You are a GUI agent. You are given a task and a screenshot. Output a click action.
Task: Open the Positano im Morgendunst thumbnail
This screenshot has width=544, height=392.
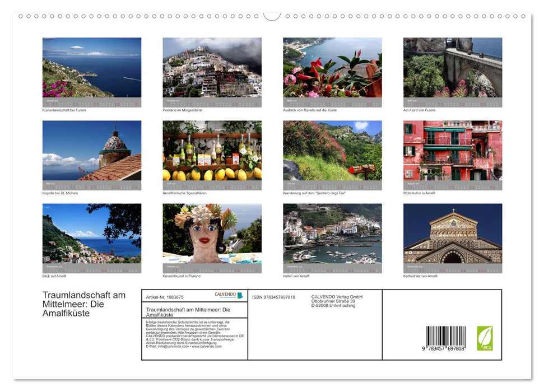(x=212, y=67)
